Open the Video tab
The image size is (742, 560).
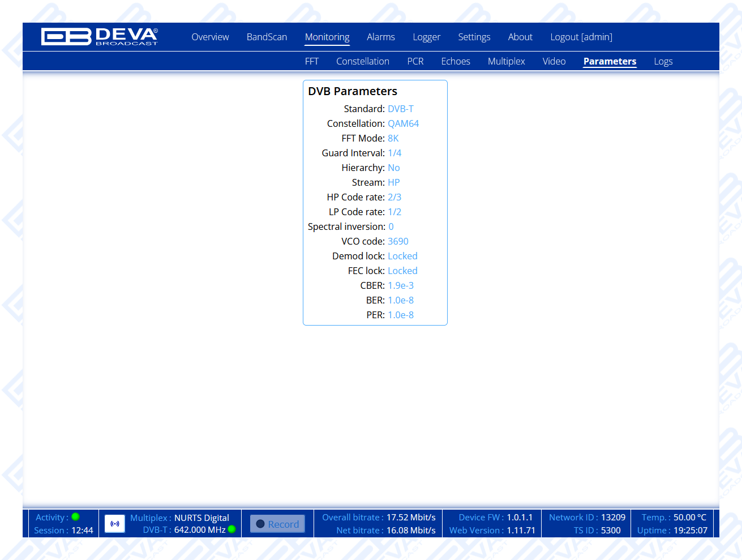(x=554, y=62)
